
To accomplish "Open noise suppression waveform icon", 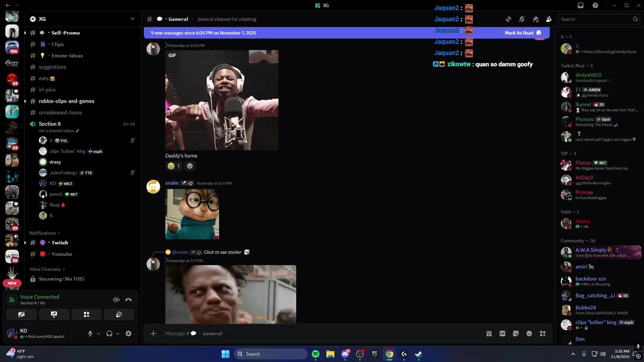I will [116, 300].
